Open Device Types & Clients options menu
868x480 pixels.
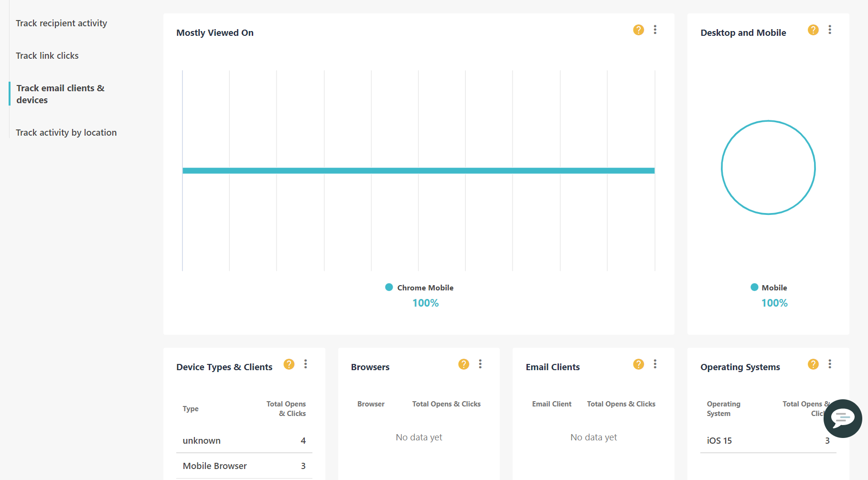[x=306, y=364]
